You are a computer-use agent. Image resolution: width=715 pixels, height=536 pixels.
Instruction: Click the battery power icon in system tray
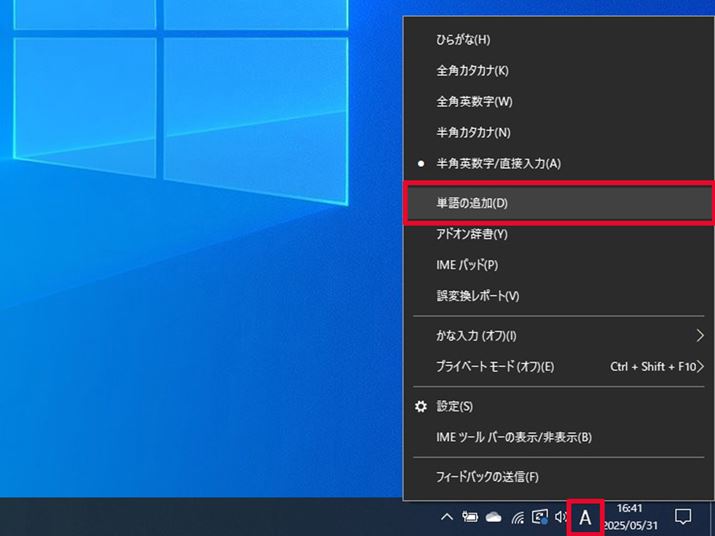tap(469, 517)
